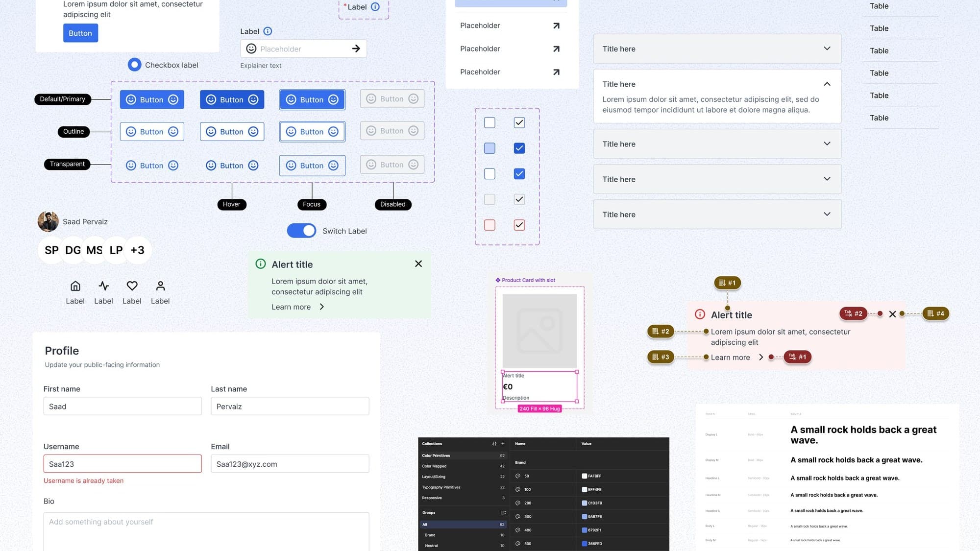Click the palette icon beside variable 300
980x551 pixels.
click(518, 517)
